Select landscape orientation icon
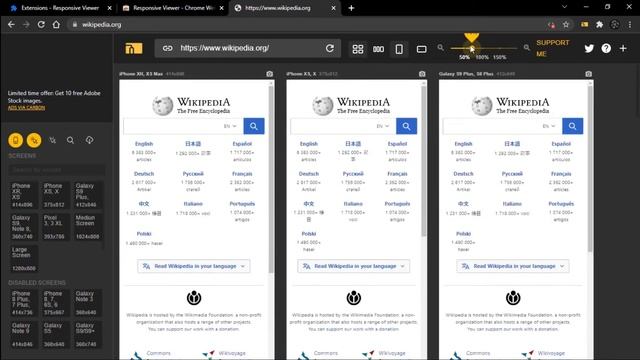640x360 pixels. (422, 49)
